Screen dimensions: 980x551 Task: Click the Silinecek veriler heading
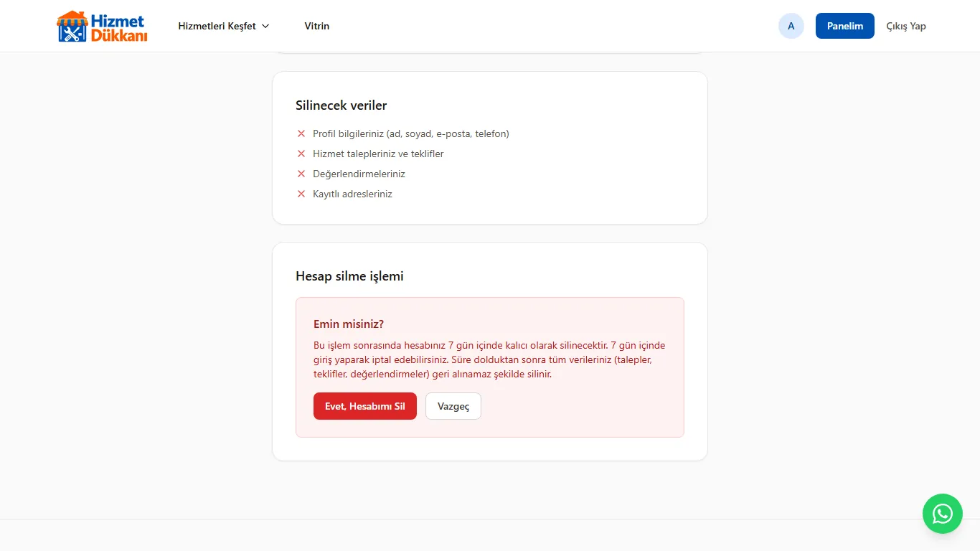tap(341, 105)
